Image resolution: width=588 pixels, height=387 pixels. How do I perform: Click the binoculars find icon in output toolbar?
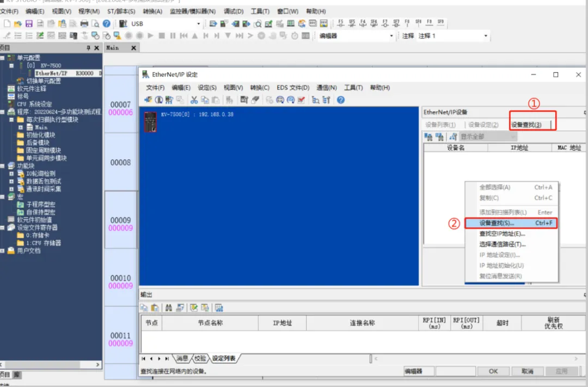[x=169, y=308]
